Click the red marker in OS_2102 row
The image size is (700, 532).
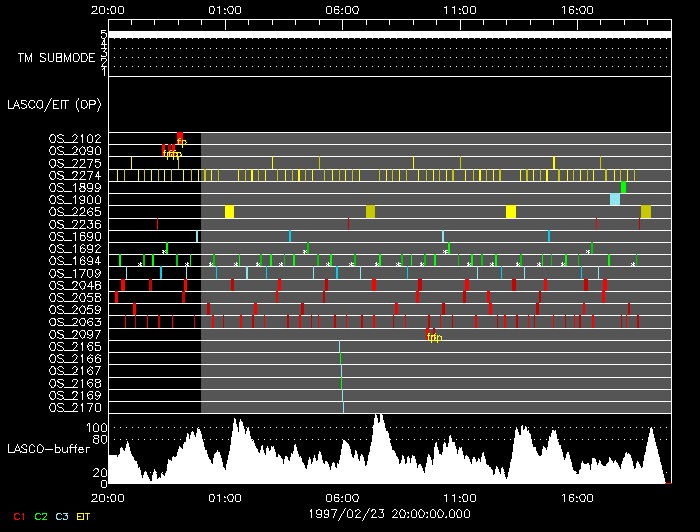coord(180,137)
